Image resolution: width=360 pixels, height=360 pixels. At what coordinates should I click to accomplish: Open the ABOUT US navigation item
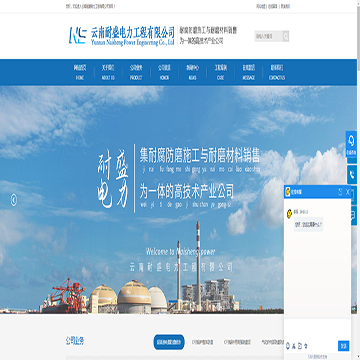click(x=108, y=72)
